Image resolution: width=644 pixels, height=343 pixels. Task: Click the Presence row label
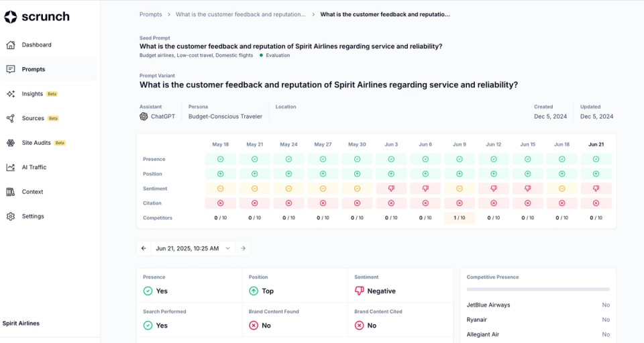[x=154, y=159]
